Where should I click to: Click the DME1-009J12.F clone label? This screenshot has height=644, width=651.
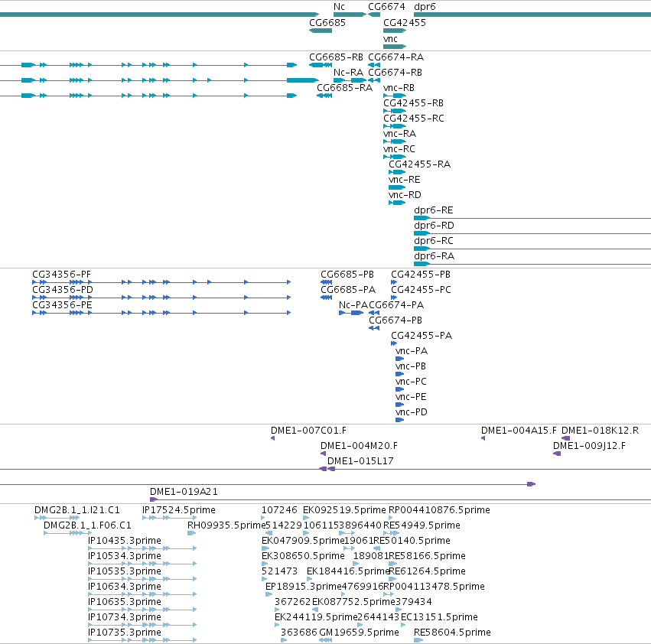click(x=589, y=446)
